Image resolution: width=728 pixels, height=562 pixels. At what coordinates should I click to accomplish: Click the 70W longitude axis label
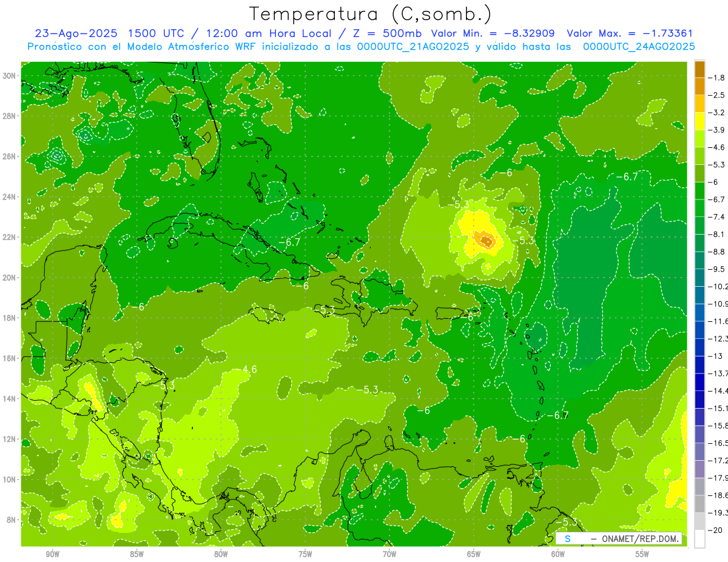click(389, 555)
